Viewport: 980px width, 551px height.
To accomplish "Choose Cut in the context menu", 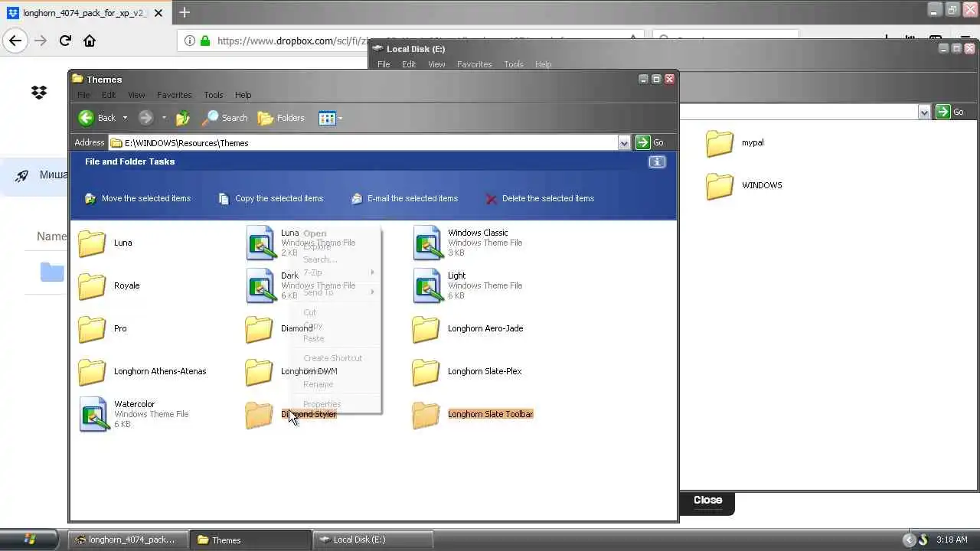I will 335,312.
